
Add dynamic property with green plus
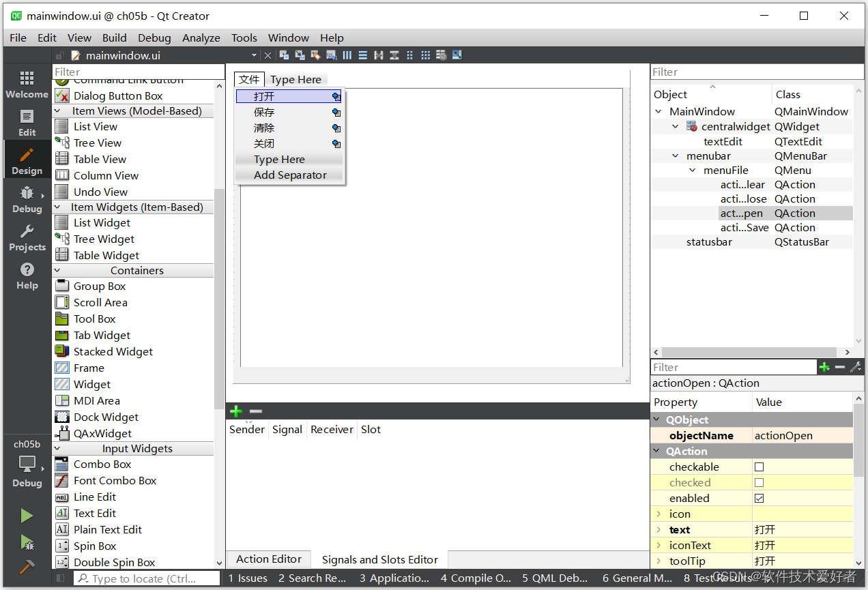[x=824, y=367]
